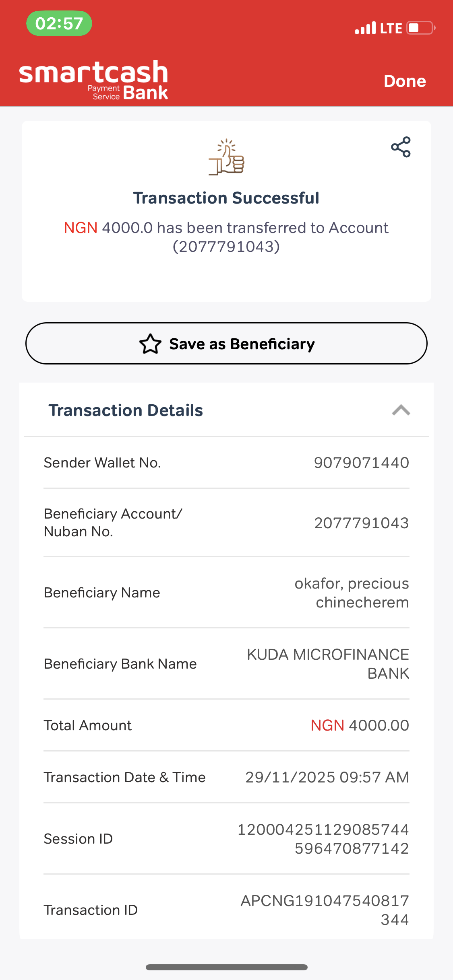Tap the Transaction Details header
This screenshot has width=453, height=980.
click(x=126, y=410)
